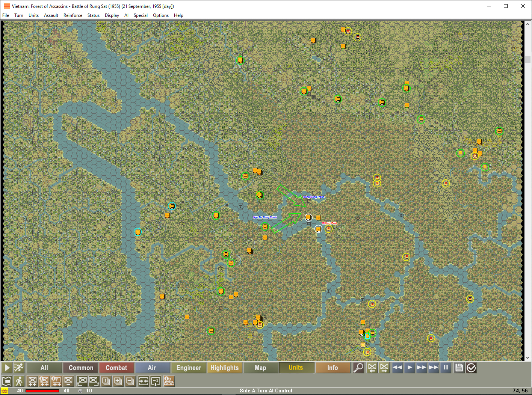
Task: Open the Display menu
Action: [x=112, y=15]
